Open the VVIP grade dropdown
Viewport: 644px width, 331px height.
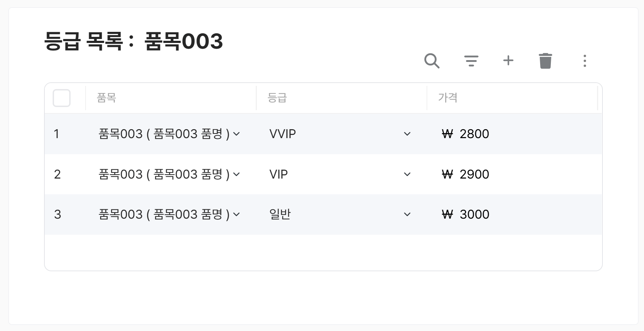click(407, 134)
